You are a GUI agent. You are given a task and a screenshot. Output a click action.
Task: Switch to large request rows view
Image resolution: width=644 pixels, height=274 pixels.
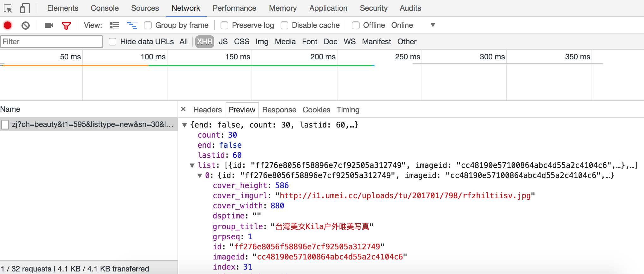114,25
